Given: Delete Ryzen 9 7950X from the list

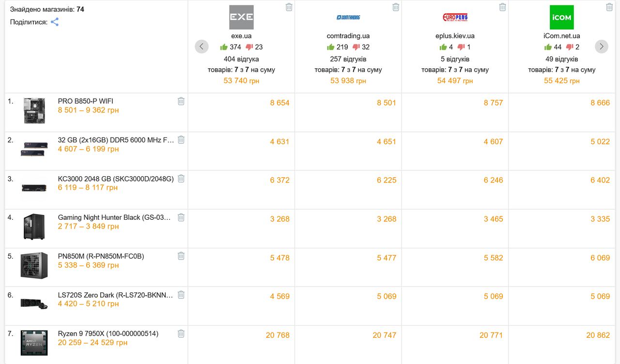Looking at the screenshot, I should coord(181,333).
